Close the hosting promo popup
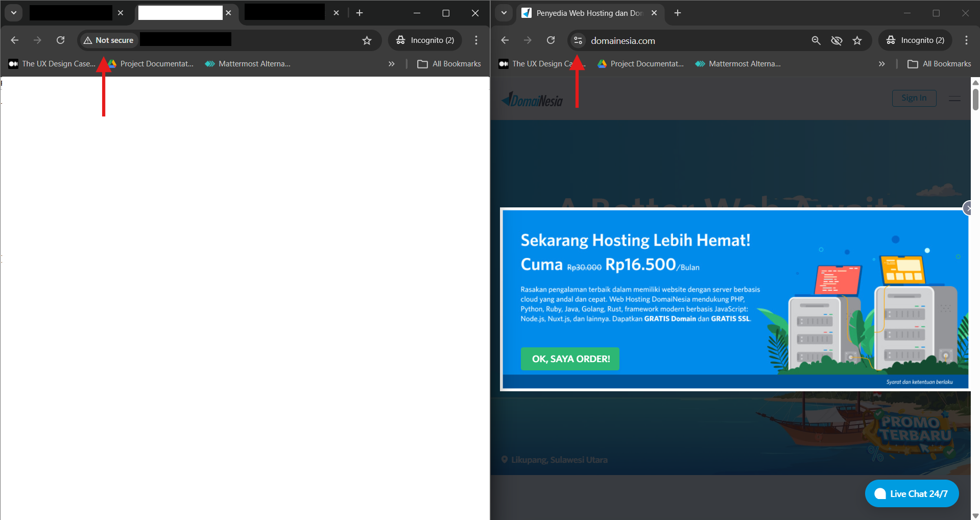 pyautogui.click(x=967, y=208)
